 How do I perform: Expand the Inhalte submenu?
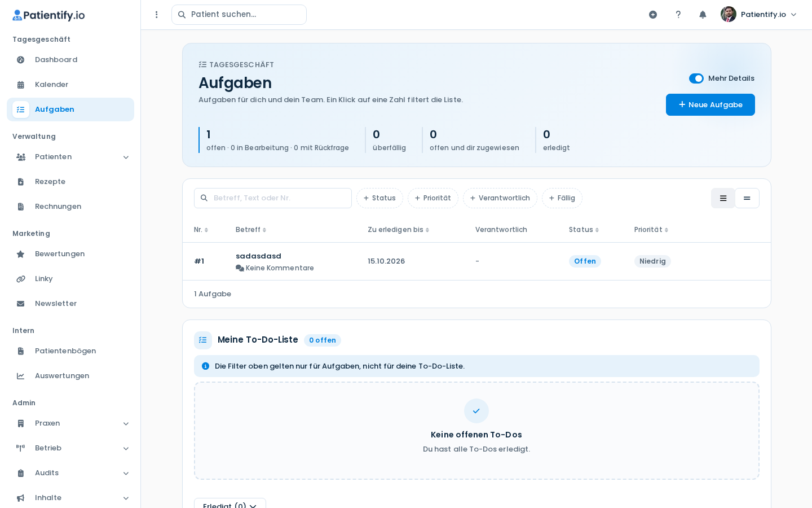tap(126, 498)
